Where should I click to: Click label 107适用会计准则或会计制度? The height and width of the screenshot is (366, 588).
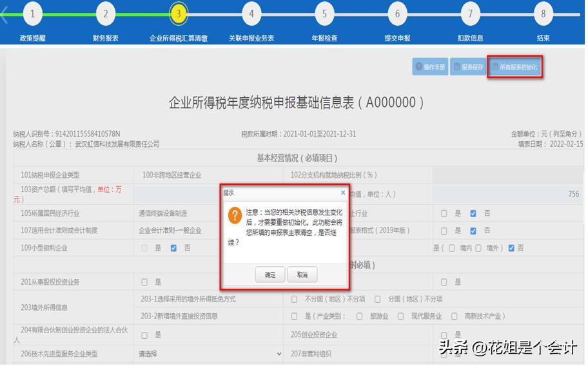(59, 231)
